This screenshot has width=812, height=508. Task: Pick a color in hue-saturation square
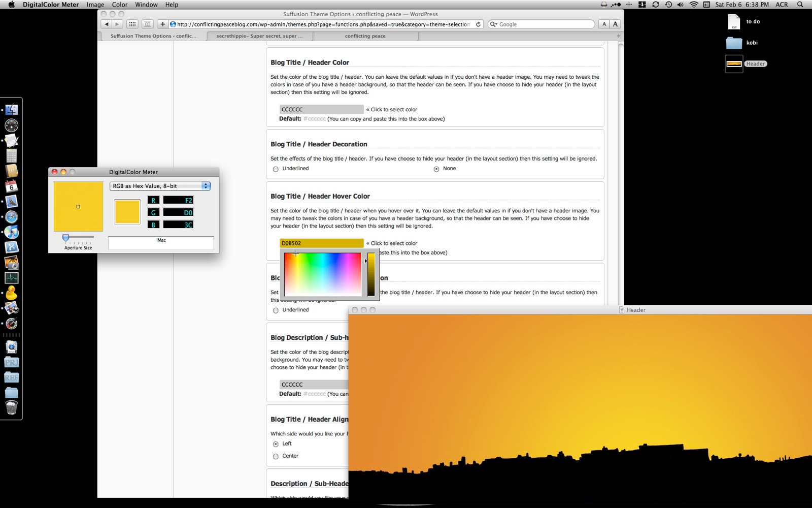323,274
